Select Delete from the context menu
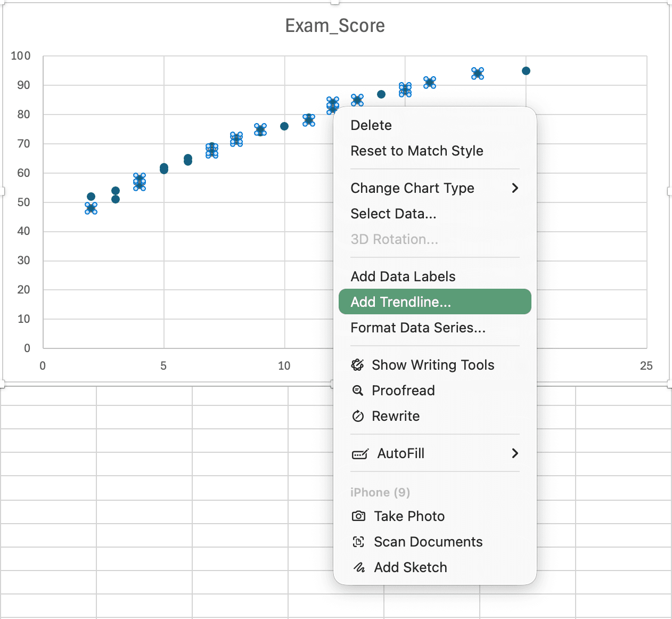This screenshot has height=619, width=672. [371, 125]
